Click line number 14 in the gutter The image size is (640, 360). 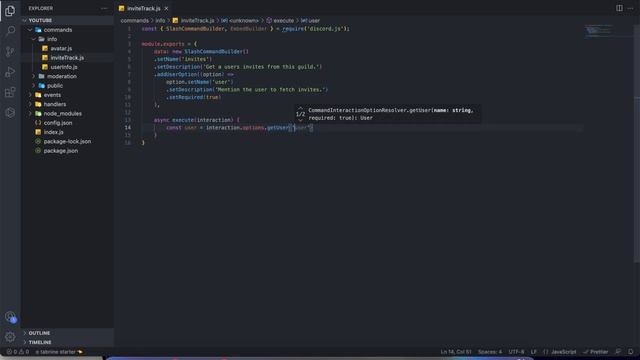tap(128, 127)
